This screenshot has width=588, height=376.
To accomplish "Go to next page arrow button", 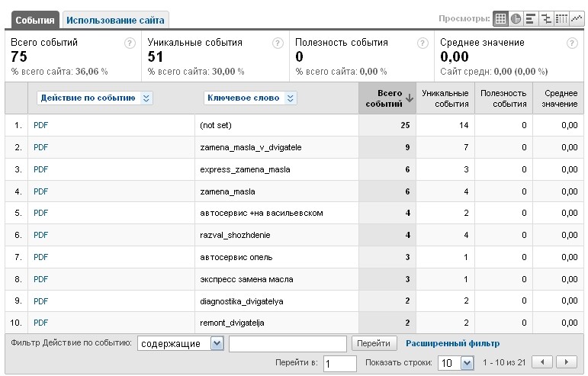I will point(567,362).
